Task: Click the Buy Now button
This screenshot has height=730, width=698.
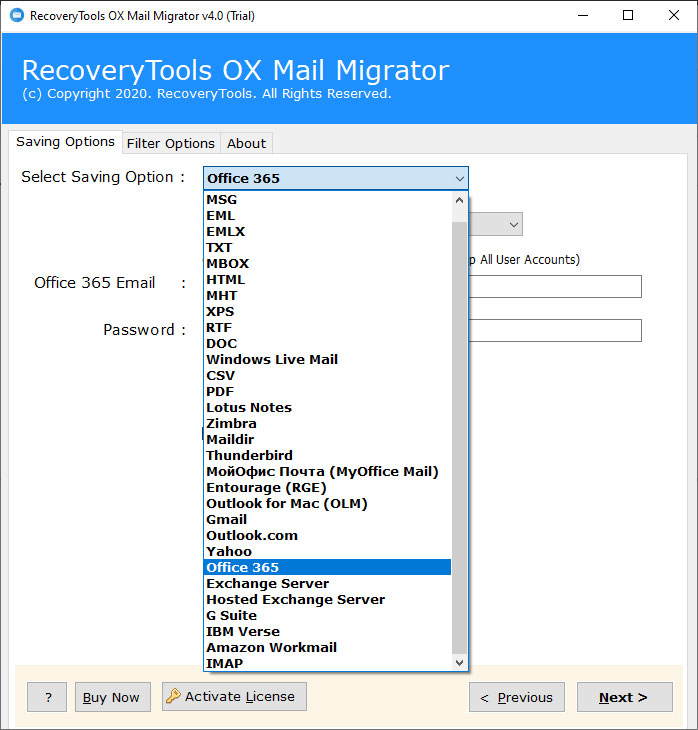Action: coord(113,697)
